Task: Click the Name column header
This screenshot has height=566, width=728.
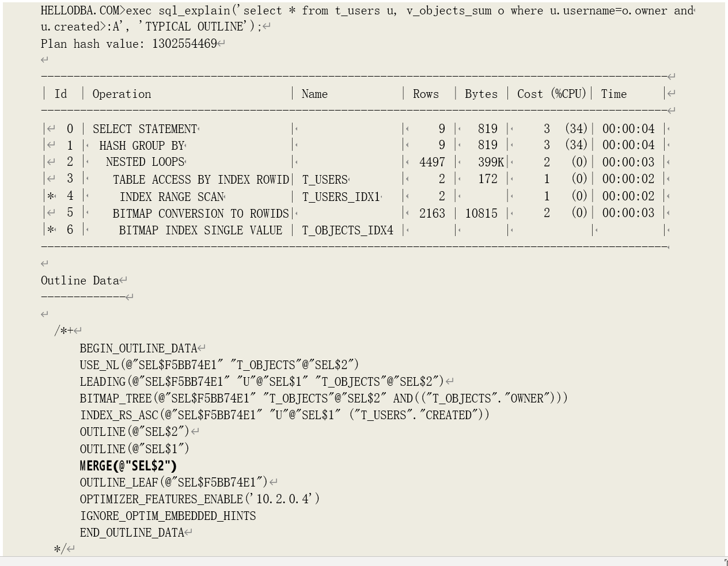Action: (x=314, y=94)
